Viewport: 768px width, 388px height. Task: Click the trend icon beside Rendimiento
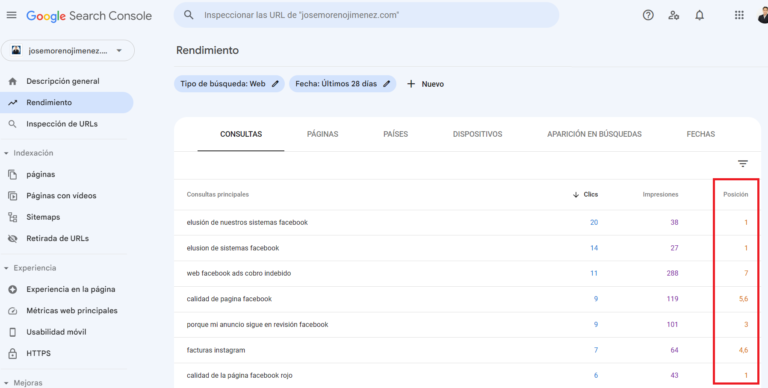(x=13, y=103)
